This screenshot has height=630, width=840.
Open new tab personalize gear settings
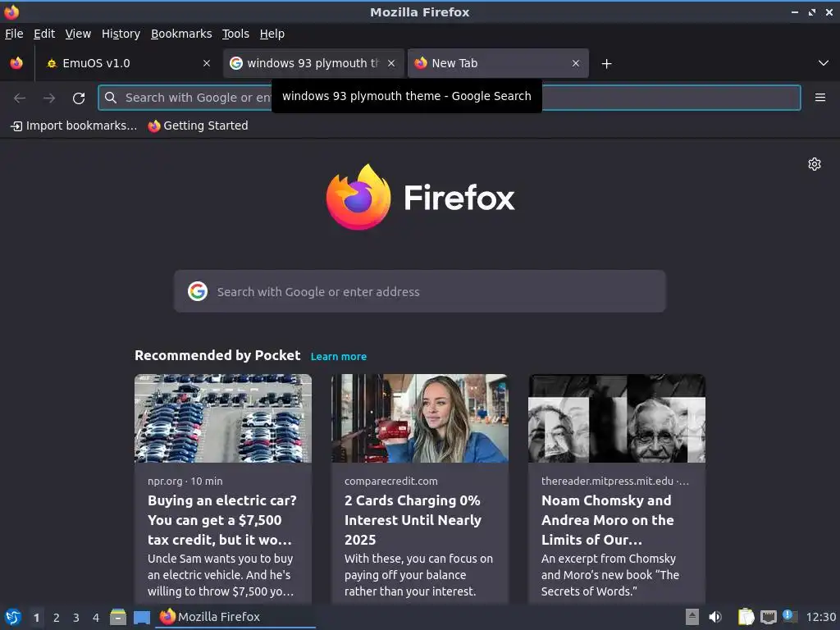(x=815, y=164)
